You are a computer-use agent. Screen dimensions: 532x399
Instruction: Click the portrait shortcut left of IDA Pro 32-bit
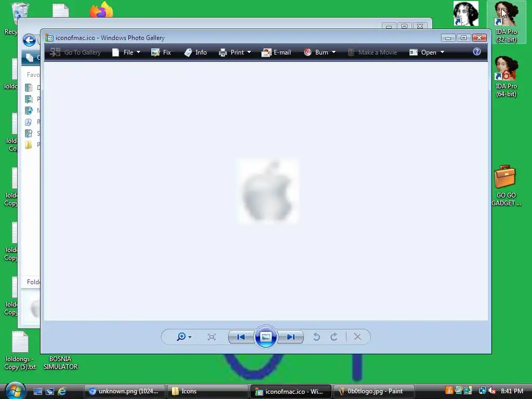tap(466, 14)
